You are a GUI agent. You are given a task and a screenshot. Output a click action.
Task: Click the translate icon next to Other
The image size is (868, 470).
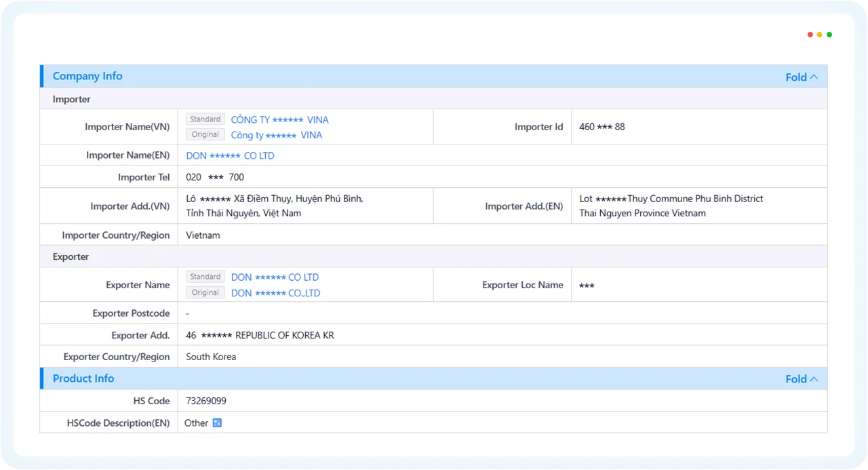pyautogui.click(x=217, y=423)
